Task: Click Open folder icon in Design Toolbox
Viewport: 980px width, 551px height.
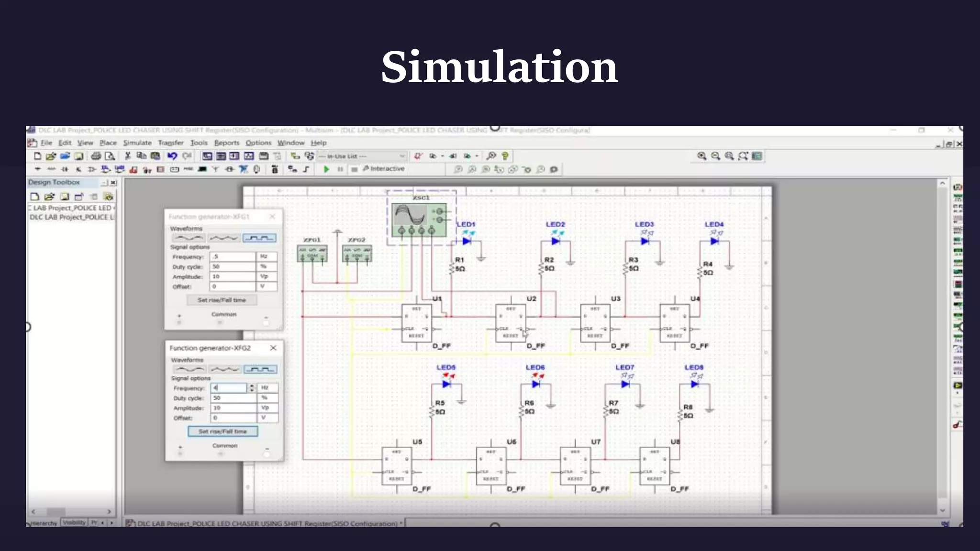Action: point(49,197)
